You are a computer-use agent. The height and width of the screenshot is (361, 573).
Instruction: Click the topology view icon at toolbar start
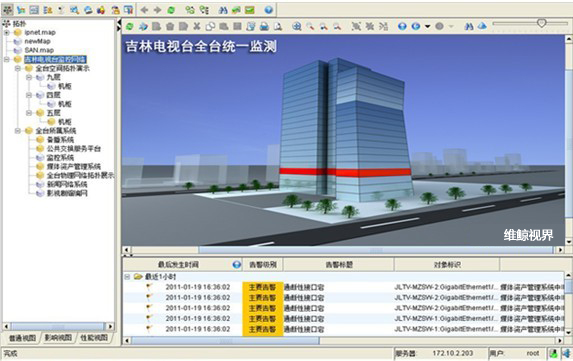(x=7, y=10)
